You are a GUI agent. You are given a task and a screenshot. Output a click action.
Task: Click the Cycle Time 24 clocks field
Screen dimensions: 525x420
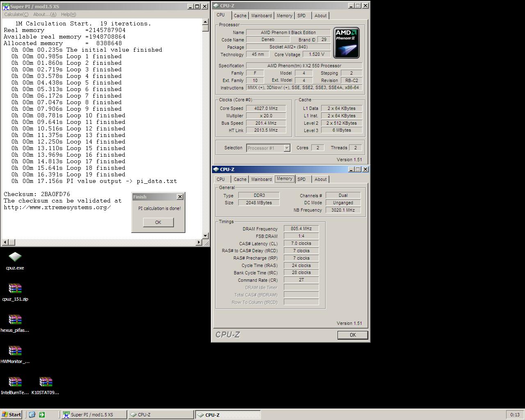(x=301, y=265)
